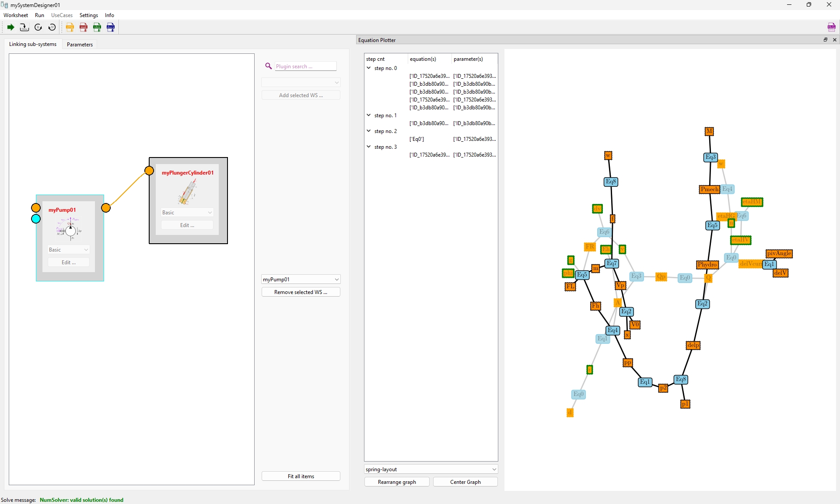
Task: Click the Fit all items button
Action: click(x=301, y=476)
